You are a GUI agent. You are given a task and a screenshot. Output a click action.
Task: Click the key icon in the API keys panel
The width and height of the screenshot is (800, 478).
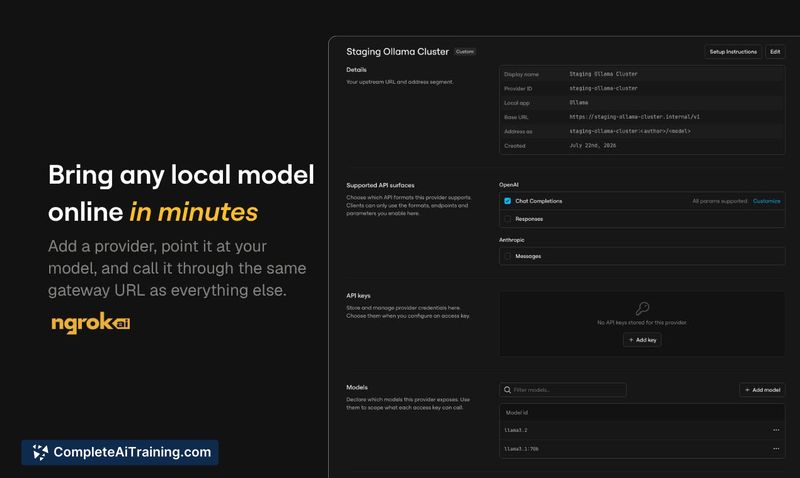click(x=642, y=308)
